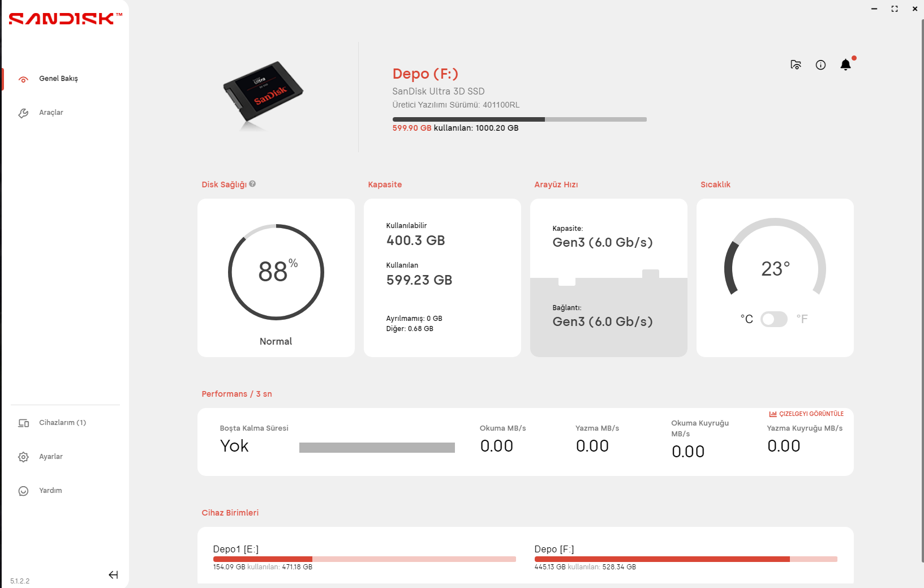The height and width of the screenshot is (588, 924).
Task: Click the Okuma Kuyruğu MB/s value
Action: pos(688,452)
